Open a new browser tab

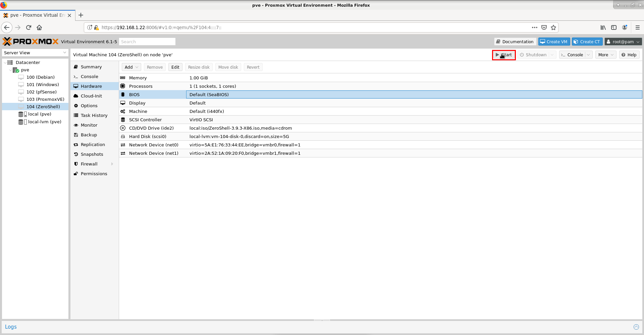pos(81,15)
